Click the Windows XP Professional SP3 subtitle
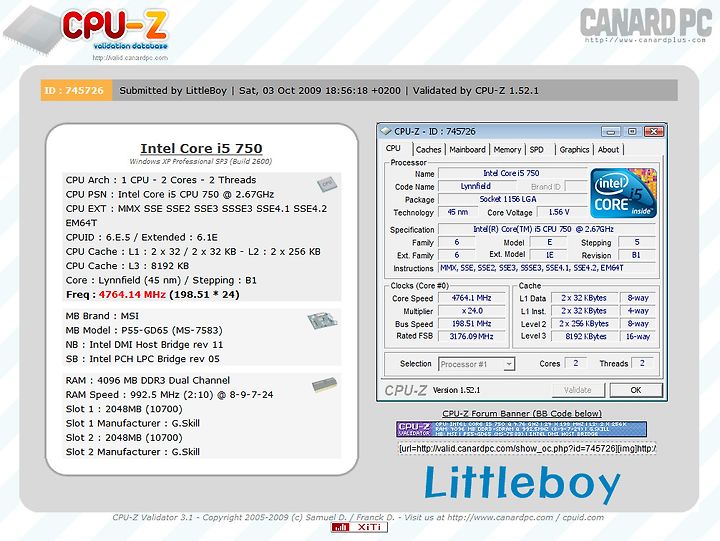Screen dimensions: 720x541 201,162
